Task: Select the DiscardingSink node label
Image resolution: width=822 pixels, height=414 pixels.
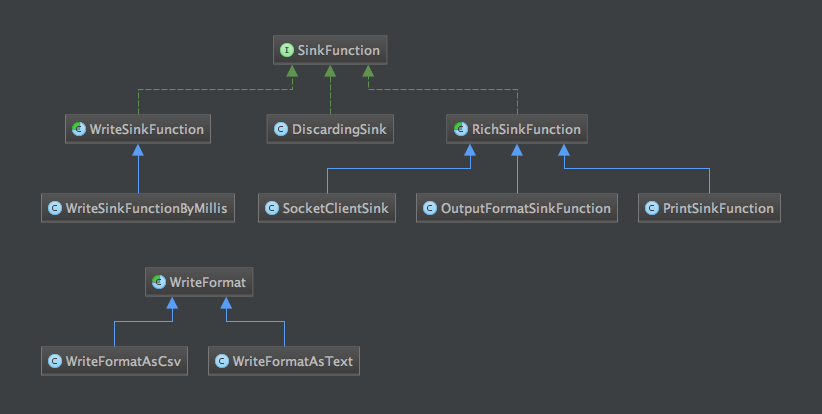Action: [337, 129]
